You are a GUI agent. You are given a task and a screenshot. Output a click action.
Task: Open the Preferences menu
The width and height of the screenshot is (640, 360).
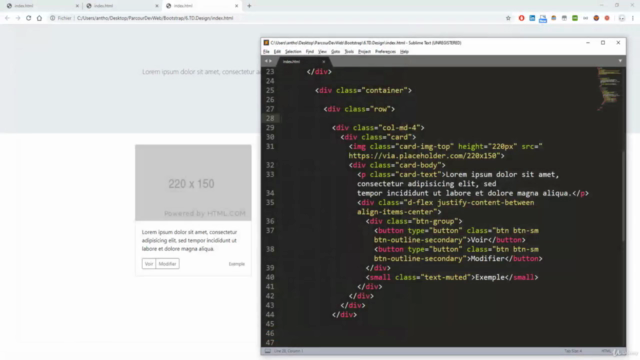click(385, 52)
